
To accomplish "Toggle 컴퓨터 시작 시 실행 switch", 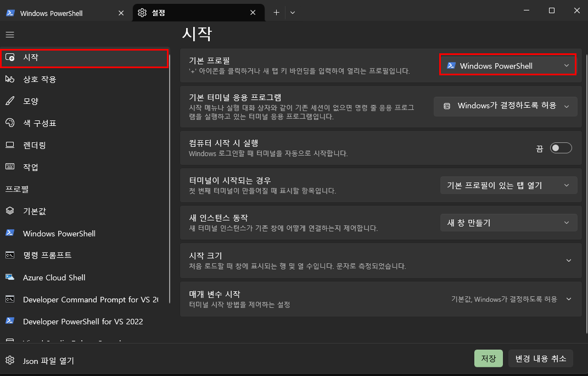I will pos(561,148).
